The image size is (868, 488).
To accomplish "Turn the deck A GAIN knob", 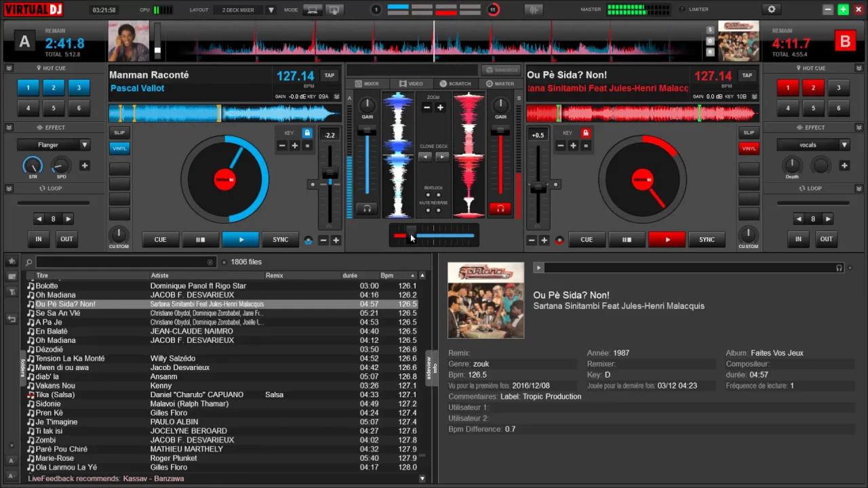I will point(367,105).
